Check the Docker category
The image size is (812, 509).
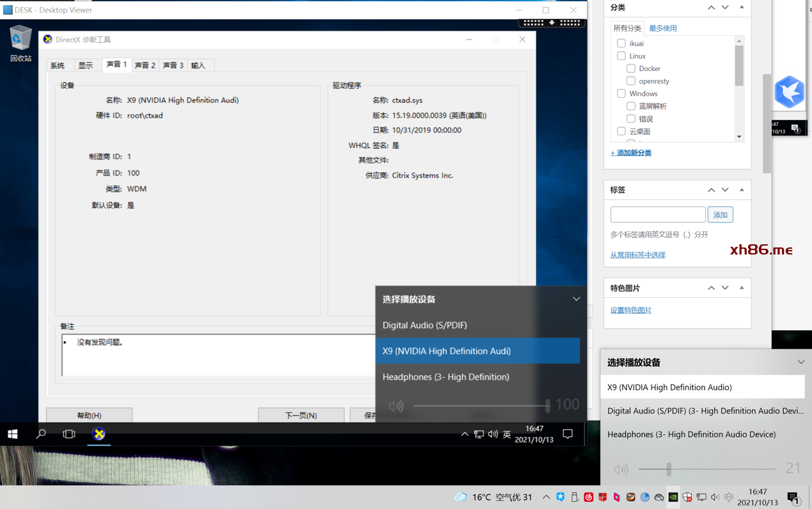click(630, 68)
